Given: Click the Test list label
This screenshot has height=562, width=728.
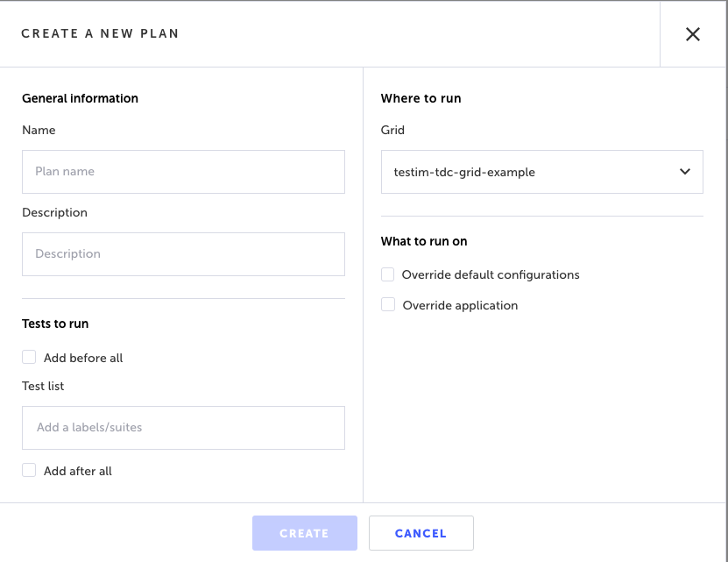Looking at the screenshot, I should pyautogui.click(x=43, y=386).
